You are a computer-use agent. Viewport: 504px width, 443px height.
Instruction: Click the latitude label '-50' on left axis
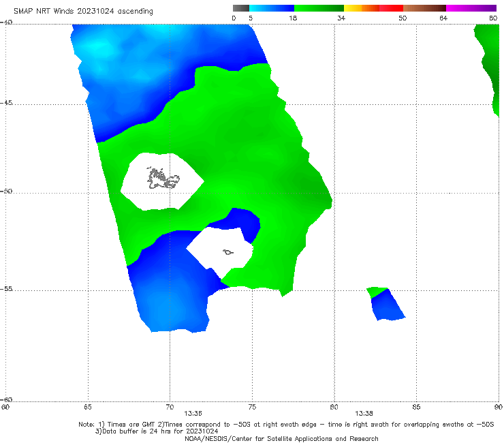point(6,191)
